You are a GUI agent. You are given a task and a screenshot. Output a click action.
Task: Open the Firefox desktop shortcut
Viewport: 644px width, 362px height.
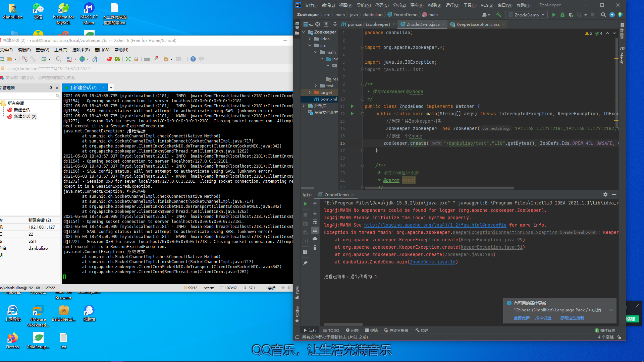tap(12, 341)
